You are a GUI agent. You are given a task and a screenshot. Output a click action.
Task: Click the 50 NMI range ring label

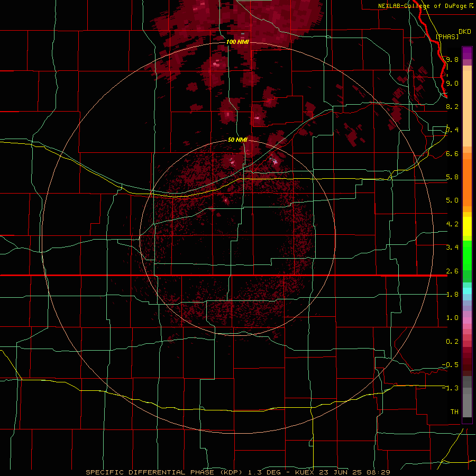237,140
